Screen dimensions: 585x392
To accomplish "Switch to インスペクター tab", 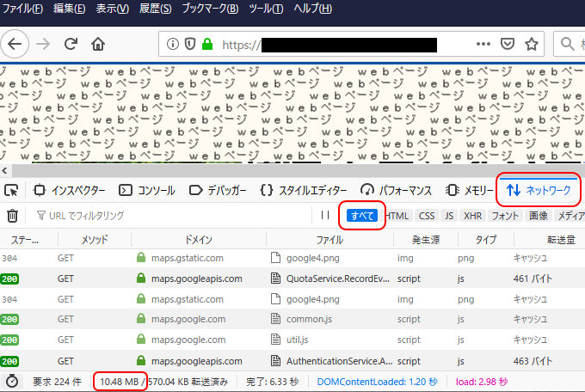I will [x=69, y=191].
